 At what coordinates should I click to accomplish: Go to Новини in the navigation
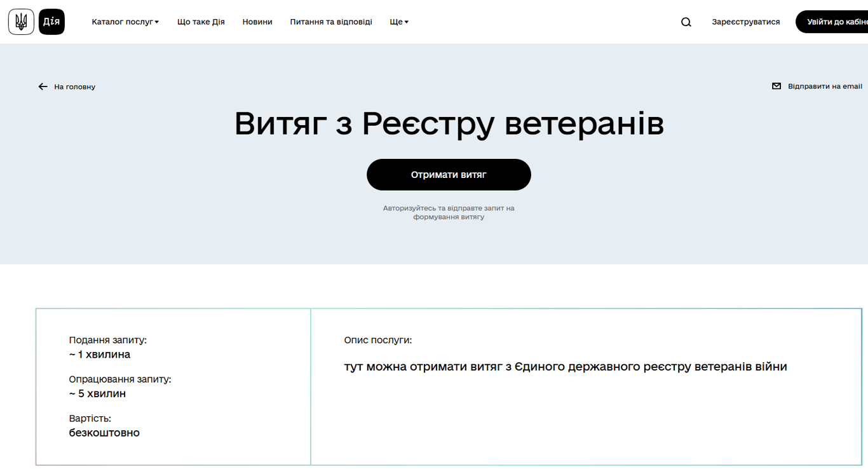[257, 22]
